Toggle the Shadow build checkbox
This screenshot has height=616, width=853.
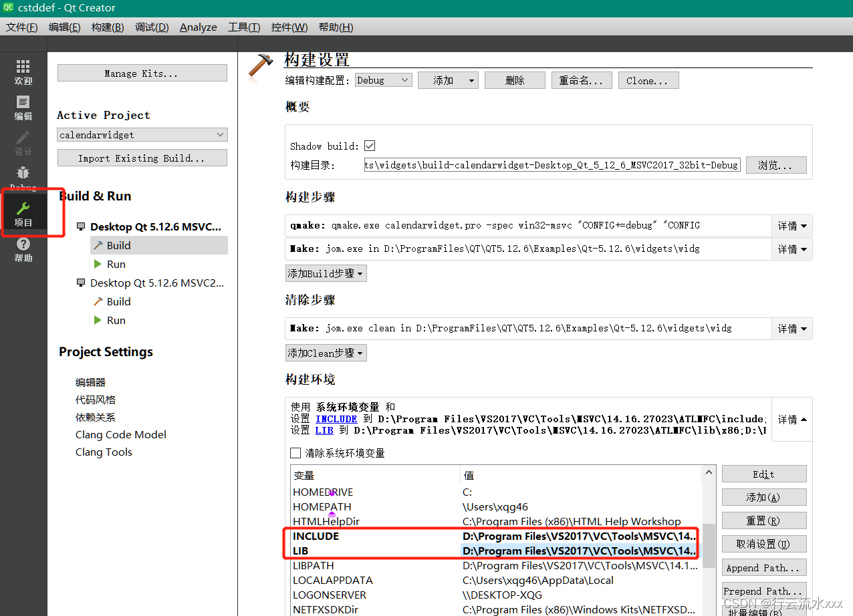click(x=370, y=146)
